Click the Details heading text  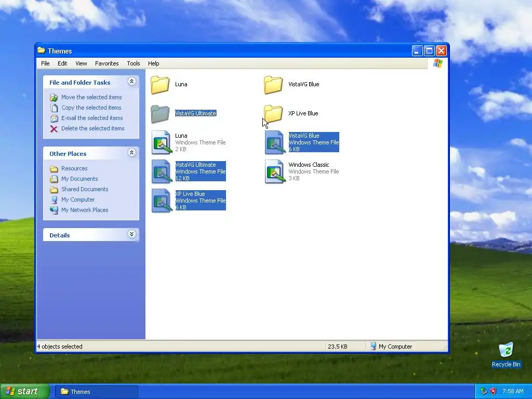(x=59, y=235)
